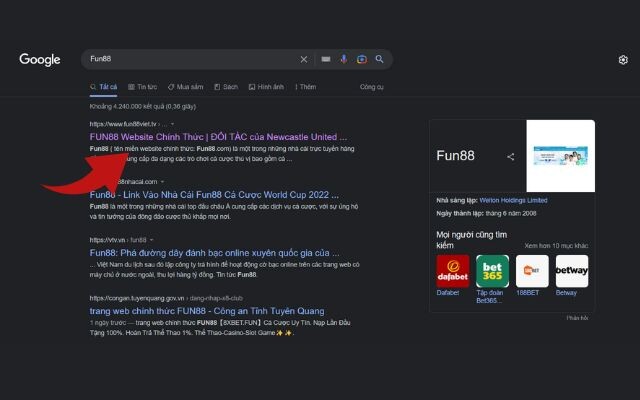Share the Fun88 knowledge panel
The image size is (640, 400).
(511, 156)
